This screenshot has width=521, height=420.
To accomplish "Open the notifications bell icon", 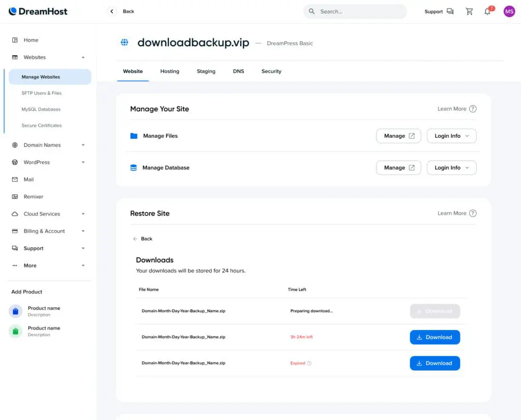I will pos(487,12).
